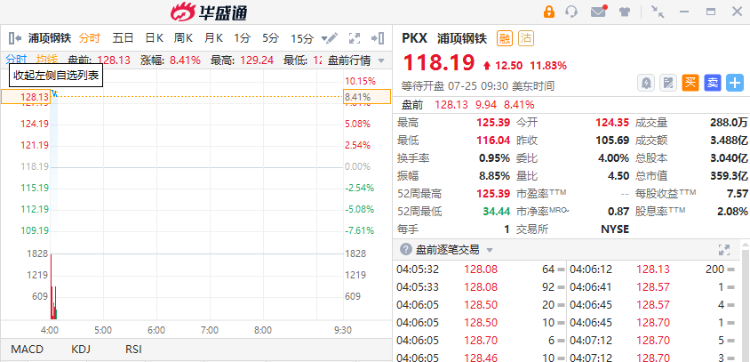Open the 盘前行情 dropdown

pos(356,60)
